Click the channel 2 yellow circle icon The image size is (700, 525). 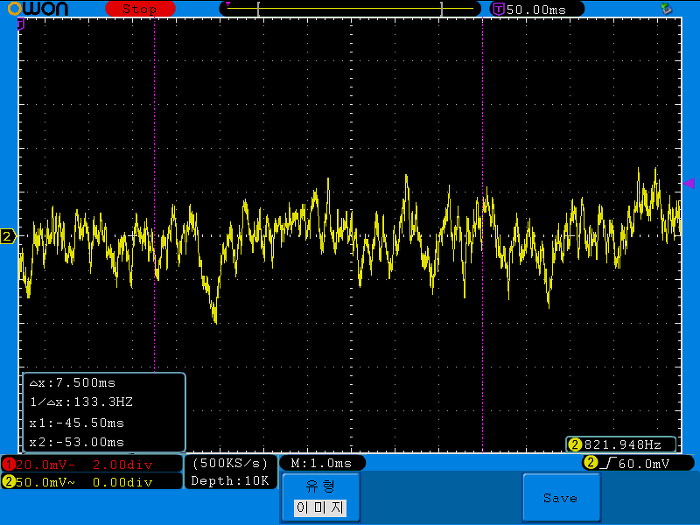pyautogui.click(x=9, y=482)
